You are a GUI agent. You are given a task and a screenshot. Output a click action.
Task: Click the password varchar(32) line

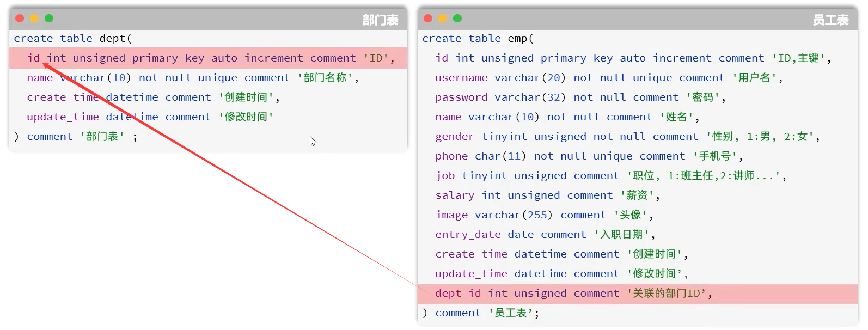pos(580,97)
